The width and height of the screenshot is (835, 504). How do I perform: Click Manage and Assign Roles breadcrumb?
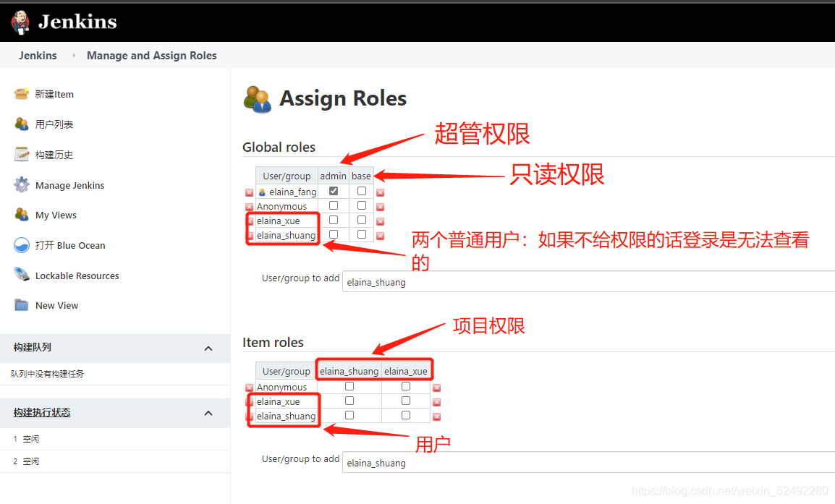[152, 56]
